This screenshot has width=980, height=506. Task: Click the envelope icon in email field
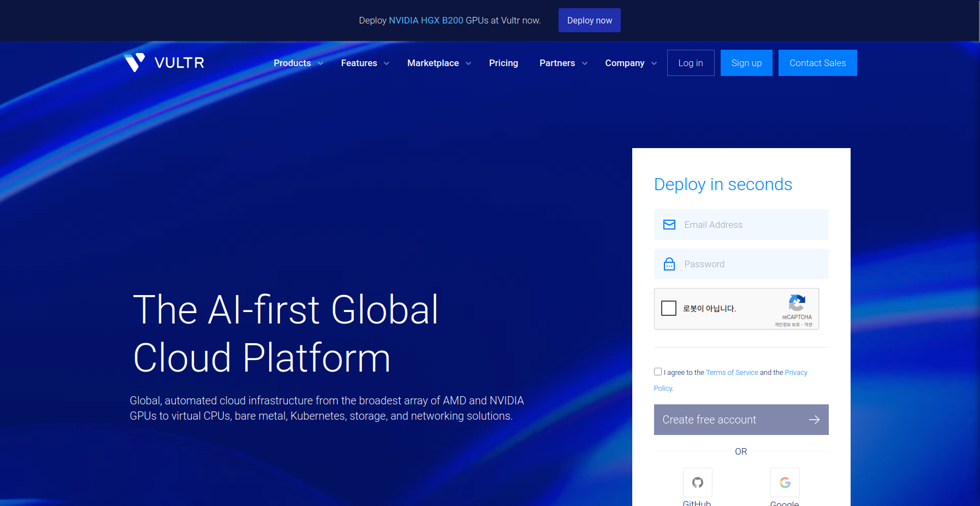point(669,225)
